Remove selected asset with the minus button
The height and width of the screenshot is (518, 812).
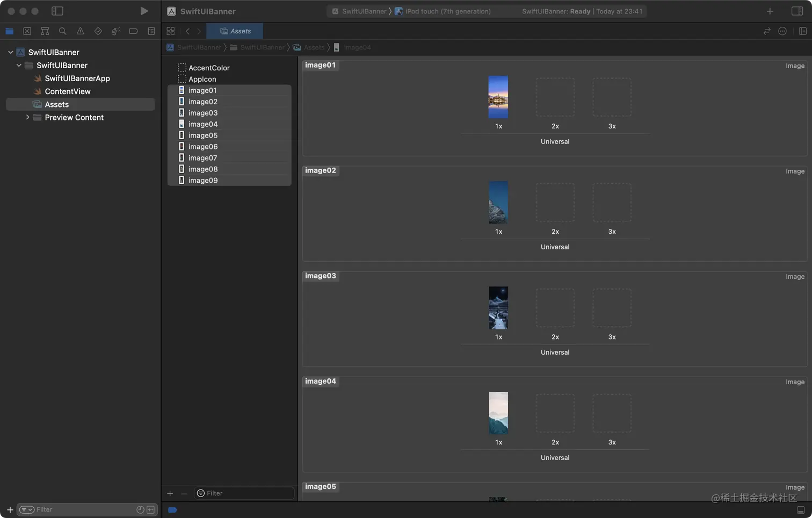click(184, 493)
